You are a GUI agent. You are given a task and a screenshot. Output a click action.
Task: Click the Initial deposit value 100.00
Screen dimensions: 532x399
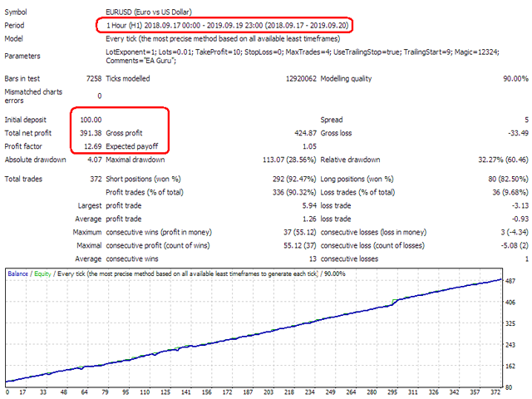point(91,120)
